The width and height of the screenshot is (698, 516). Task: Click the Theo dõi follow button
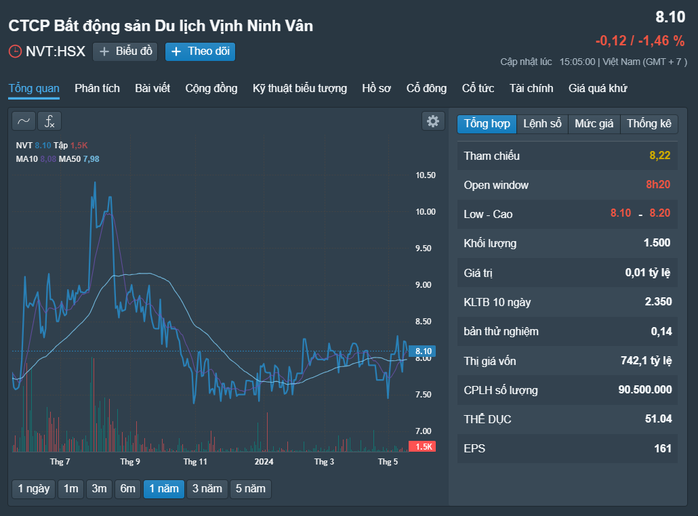(200, 52)
